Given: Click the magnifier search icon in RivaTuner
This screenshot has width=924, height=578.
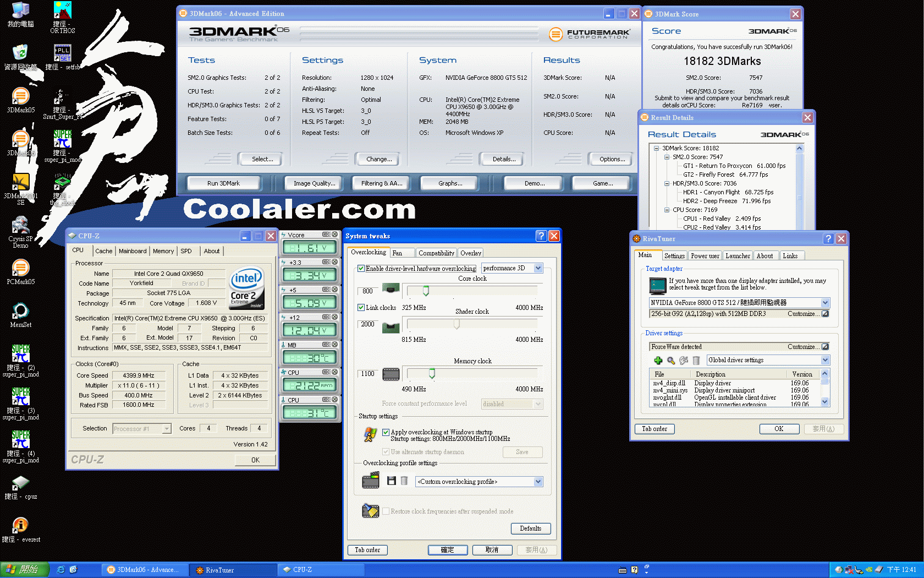Looking at the screenshot, I should (670, 360).
